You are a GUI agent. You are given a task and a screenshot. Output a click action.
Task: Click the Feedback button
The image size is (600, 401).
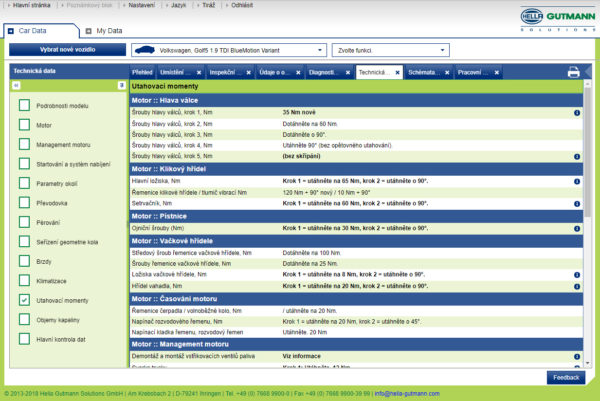[565, 377]
